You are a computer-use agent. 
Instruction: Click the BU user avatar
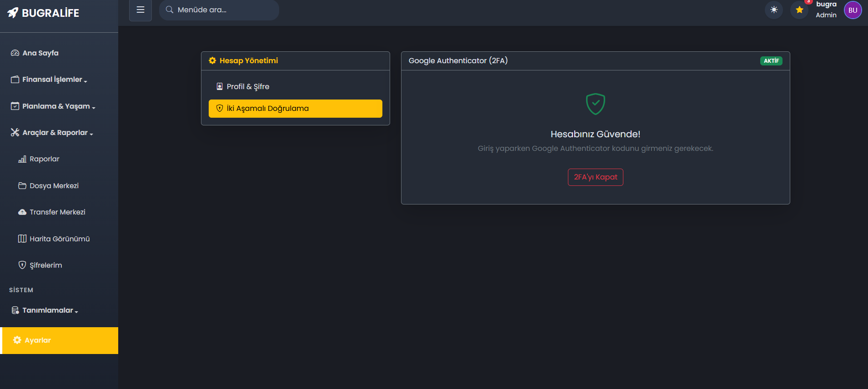[853, 10]
